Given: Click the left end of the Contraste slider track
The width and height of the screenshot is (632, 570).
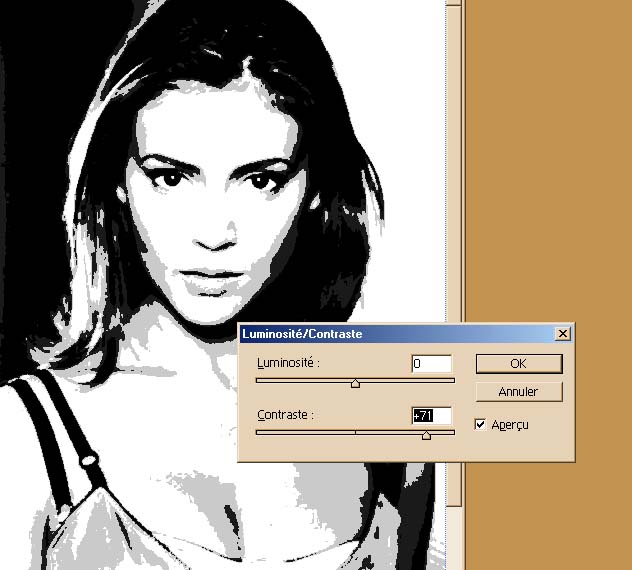Looking at the screenshot, I should click(x=259, y=432).
